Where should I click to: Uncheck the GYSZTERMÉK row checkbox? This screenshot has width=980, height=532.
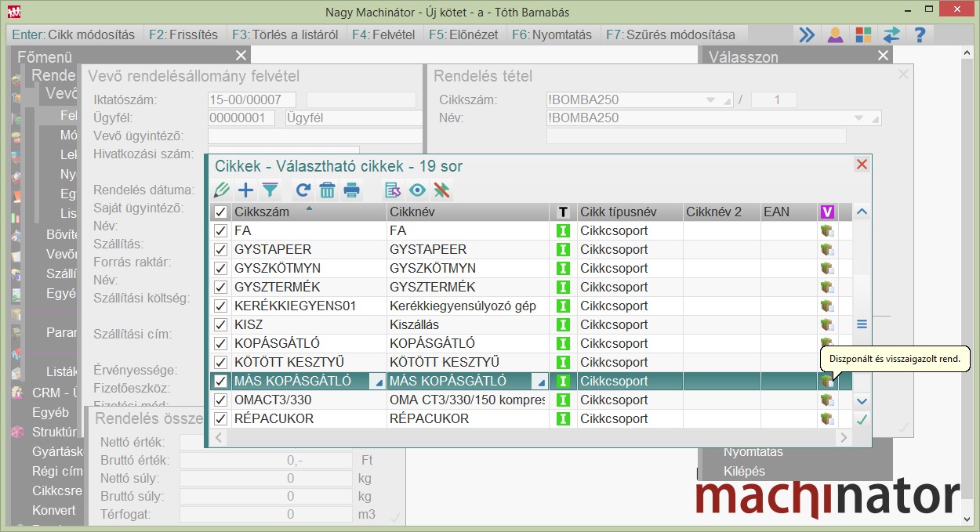coord(222,287)
